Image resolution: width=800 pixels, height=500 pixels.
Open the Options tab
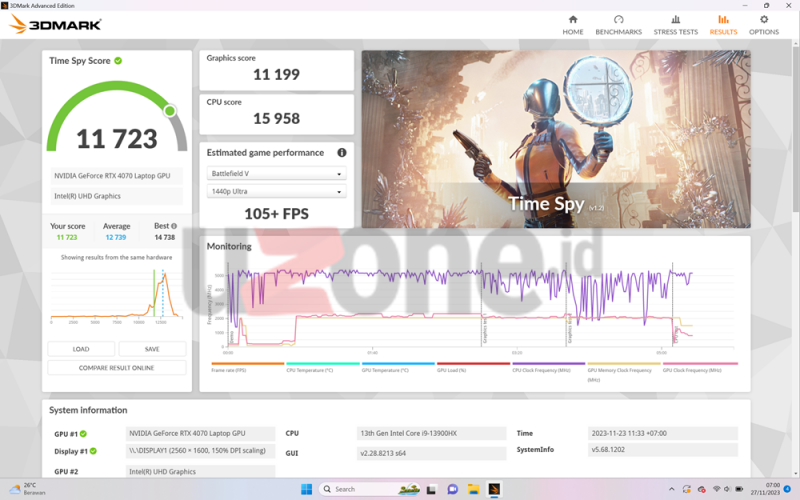764,24
